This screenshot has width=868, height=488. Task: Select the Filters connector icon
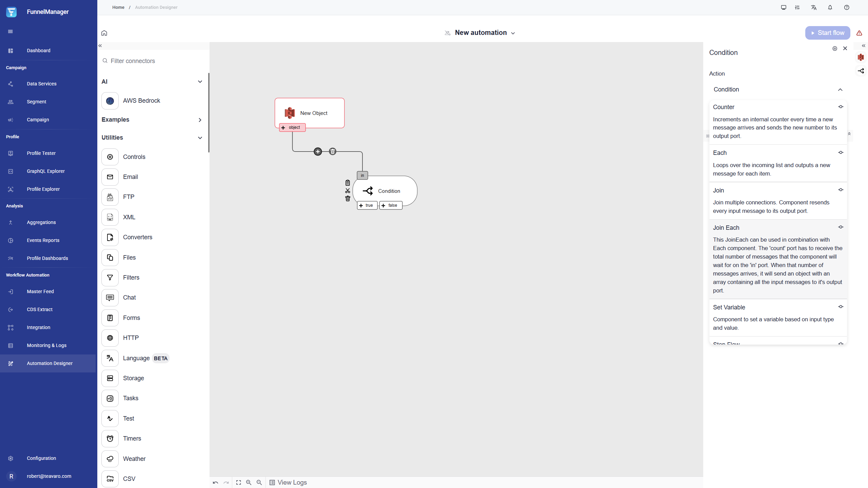(110, 278)
